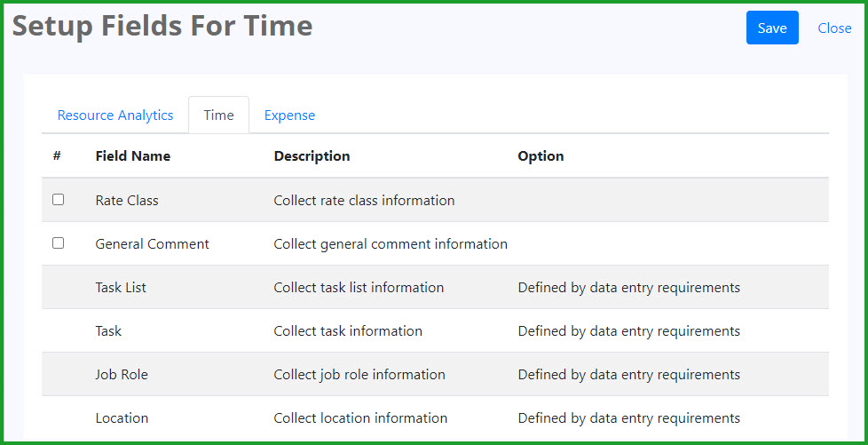Switch to the Resource Analytics tab
868x445 pixels.
point(115,115)
